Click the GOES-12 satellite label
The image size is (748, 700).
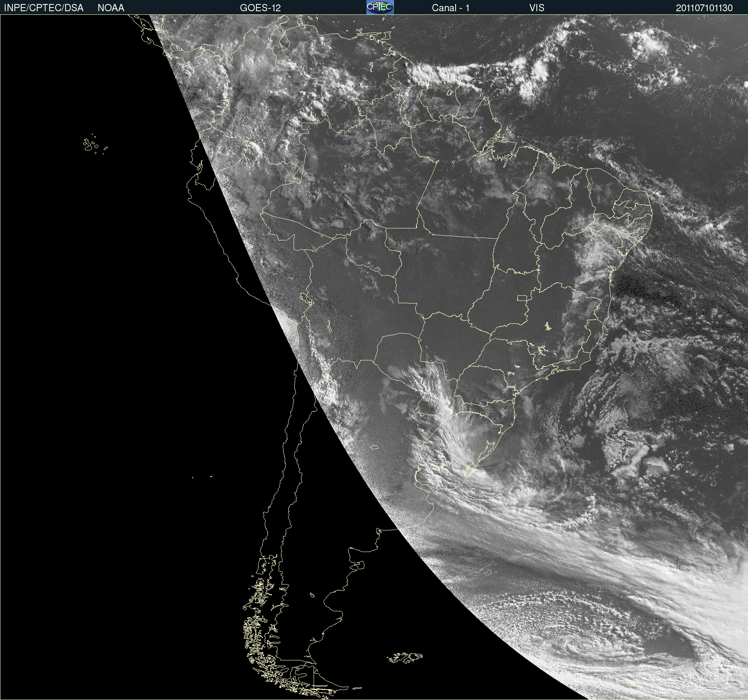[260, 8]
